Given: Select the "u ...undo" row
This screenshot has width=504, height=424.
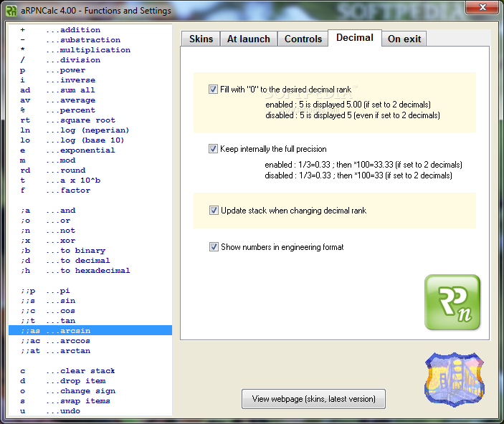Looking at the screenshot, I should click(x=90, y=411).
